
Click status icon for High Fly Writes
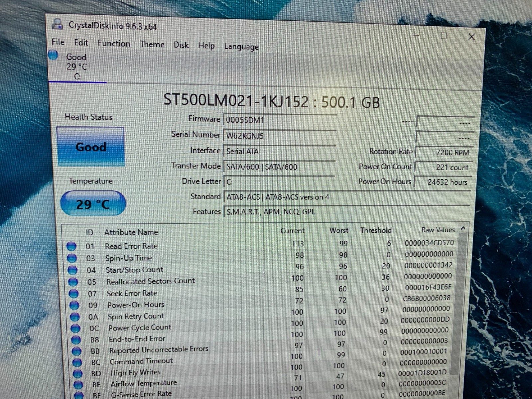coord(78,374)
